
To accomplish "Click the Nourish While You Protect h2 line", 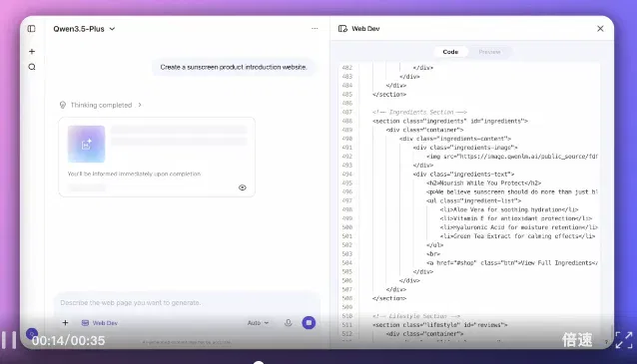I will click(483, 183).
